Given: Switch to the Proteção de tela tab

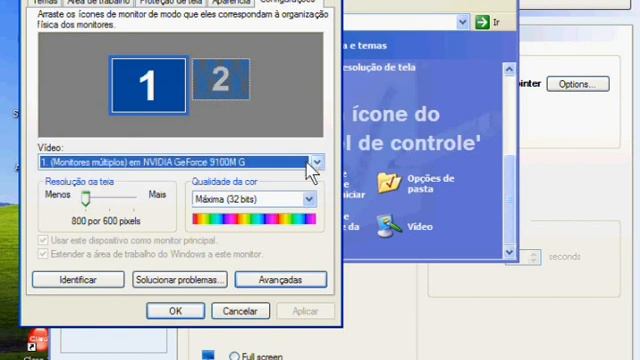Looking at the screenshot, I should coord(171,2).
